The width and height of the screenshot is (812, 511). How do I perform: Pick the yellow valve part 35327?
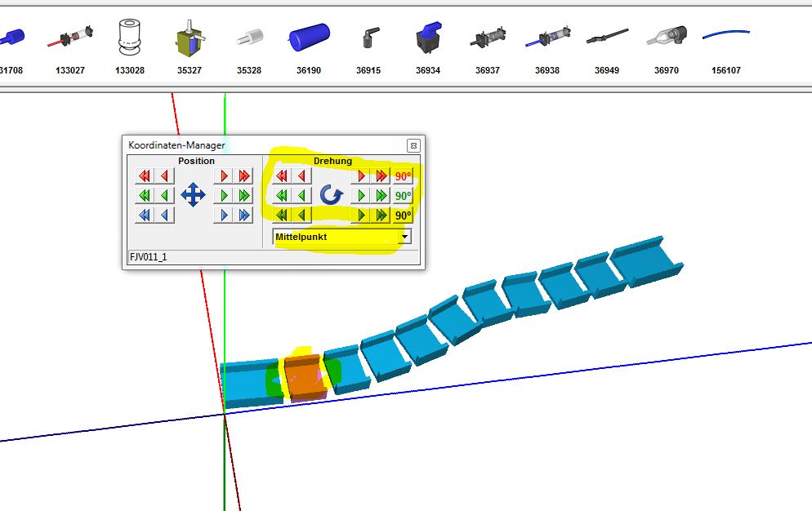pos(190,38)
